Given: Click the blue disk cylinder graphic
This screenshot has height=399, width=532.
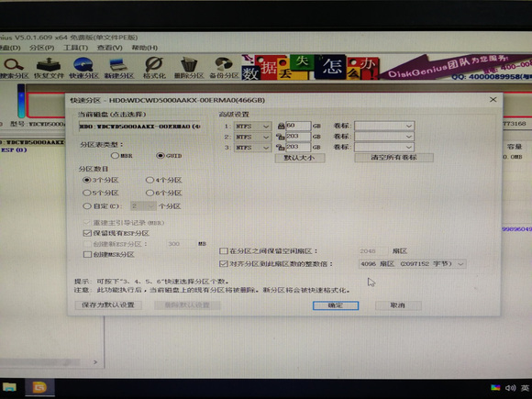Looking at the screenshot, I should pos(21,101).
